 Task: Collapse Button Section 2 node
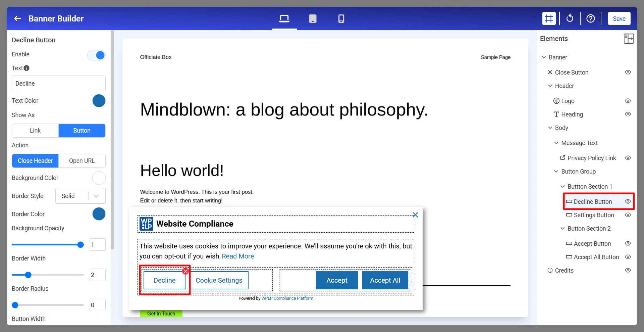pyautogui.click(x=562, y=229)
